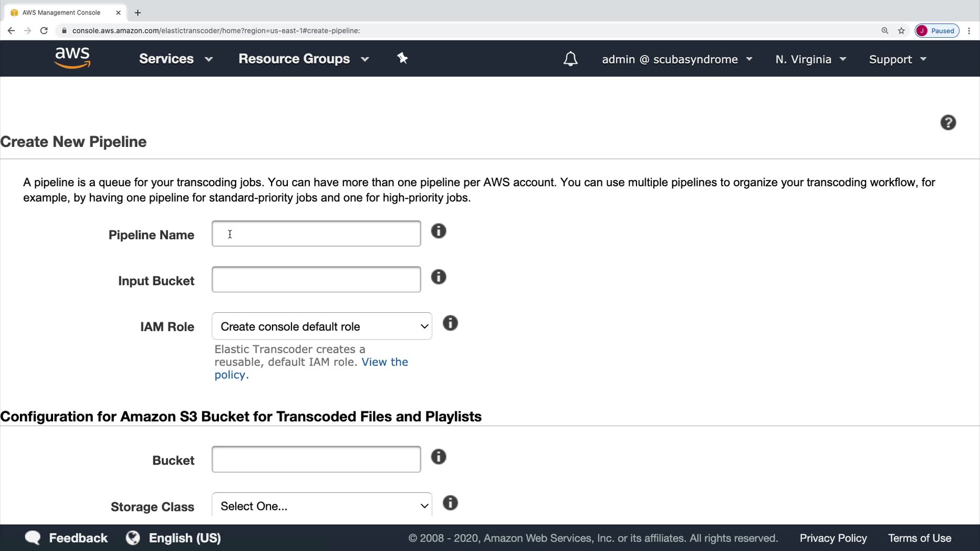Click the pin shortcut icon in navbar
Screen dimensions: 980x551
pos(402,58)
